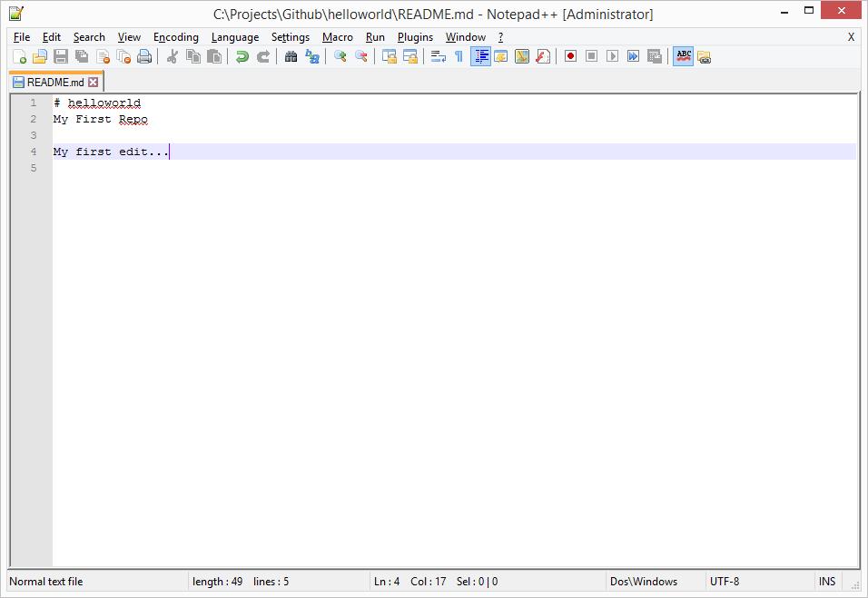Click 'Dos\Windows' line ending status
This screenshot has height=598, width=868.
pyautogui.click(x=644, y=582)
